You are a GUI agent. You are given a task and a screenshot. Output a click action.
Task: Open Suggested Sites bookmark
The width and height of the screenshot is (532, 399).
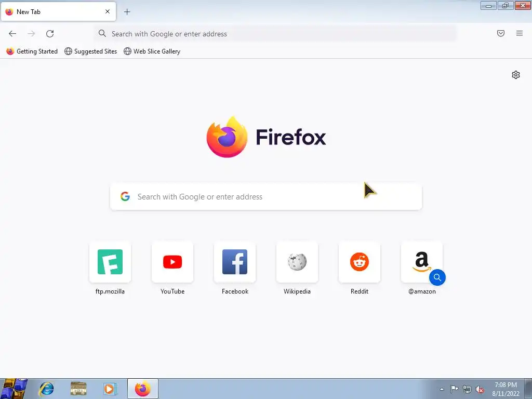pyautogui.click(x=90, y=51)
